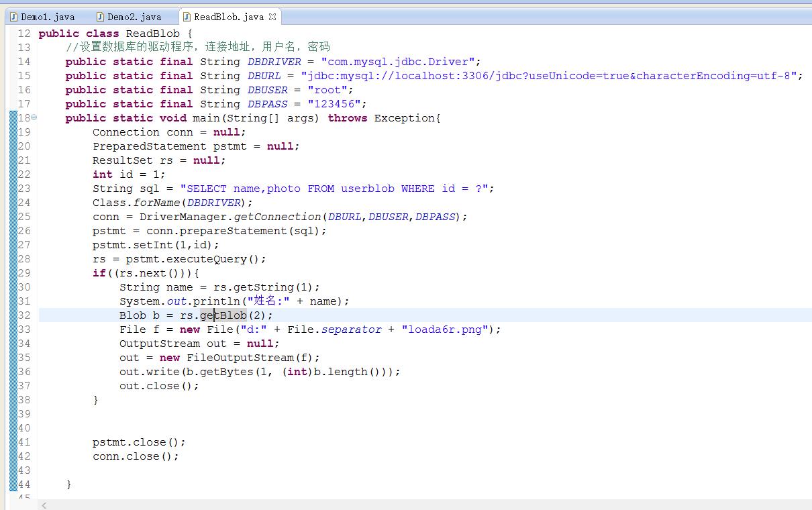Click "forName" on line 24
Screen dimensions: 812x510
(x=156, y=203)
